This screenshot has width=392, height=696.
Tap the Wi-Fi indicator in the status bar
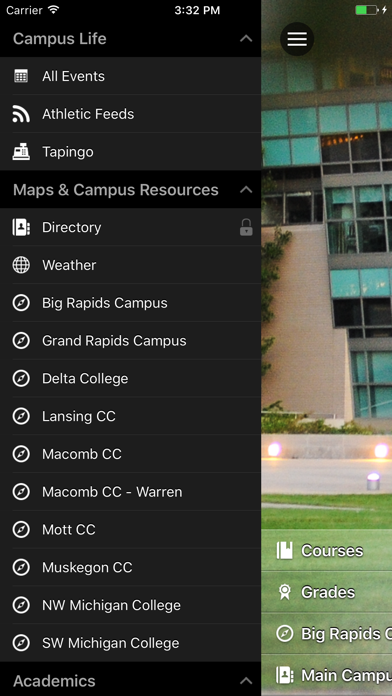pyautogui.click(x=54, y=10)
